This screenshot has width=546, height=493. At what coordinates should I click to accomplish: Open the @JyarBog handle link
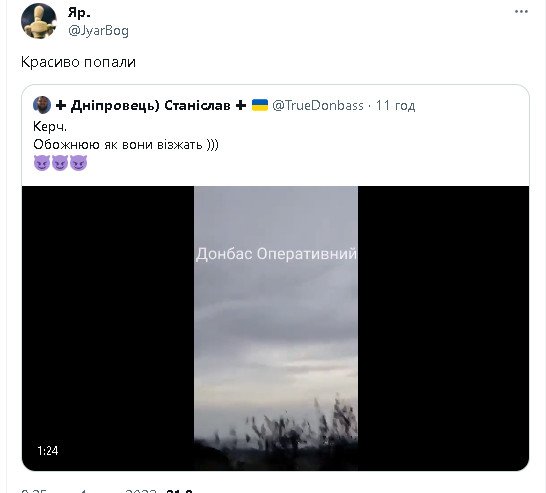99,31
